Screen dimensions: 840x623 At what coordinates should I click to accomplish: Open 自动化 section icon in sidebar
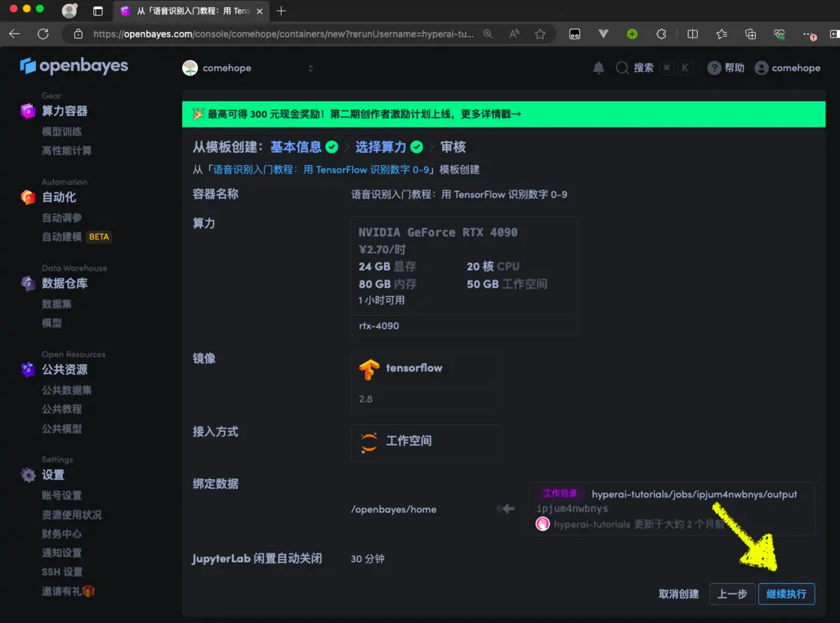click(28, 197)
